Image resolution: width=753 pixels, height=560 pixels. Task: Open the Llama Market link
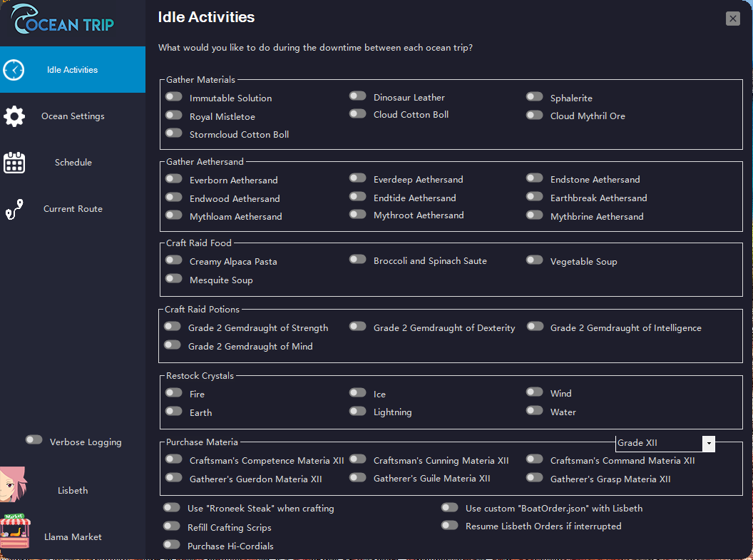[x=73, y=537]
